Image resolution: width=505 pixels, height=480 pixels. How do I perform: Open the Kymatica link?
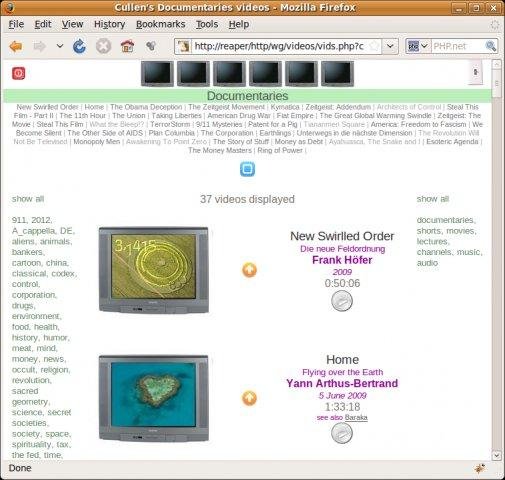point(285,107)
